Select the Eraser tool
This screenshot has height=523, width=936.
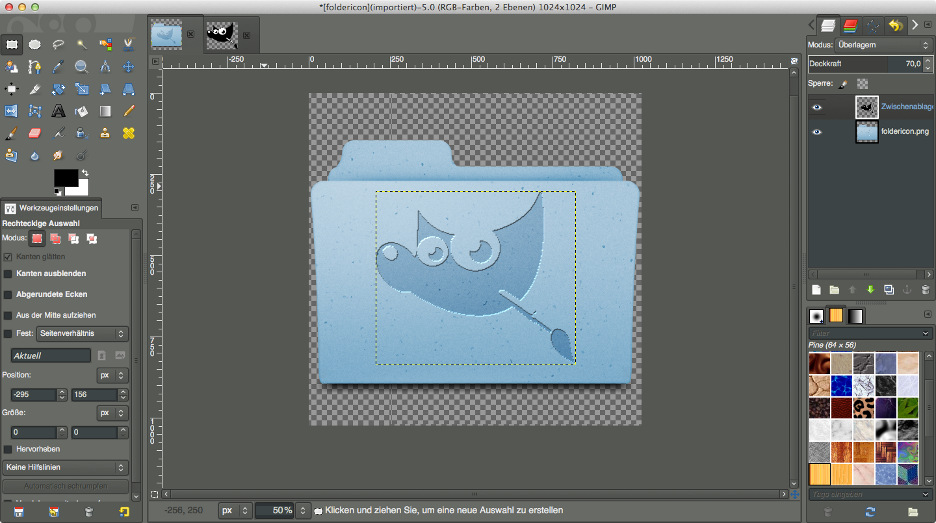click(x=35, y=133)
